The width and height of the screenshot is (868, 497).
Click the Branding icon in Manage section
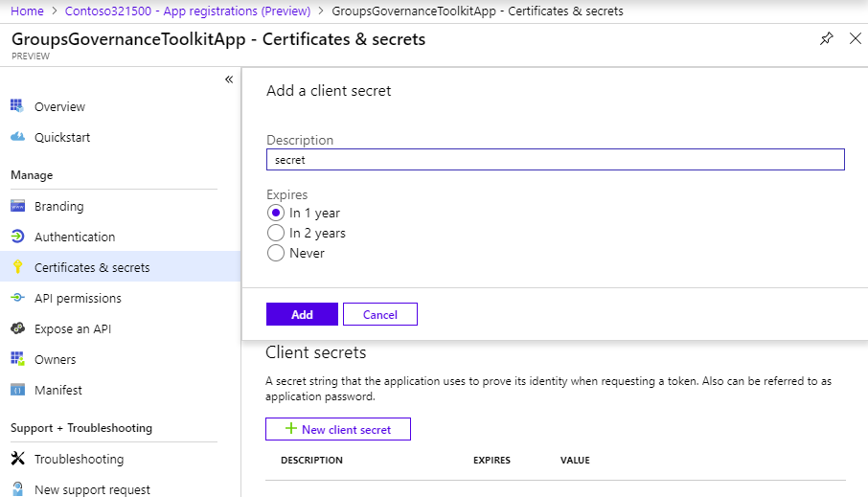pyautogui.click(x=17, y=206)
